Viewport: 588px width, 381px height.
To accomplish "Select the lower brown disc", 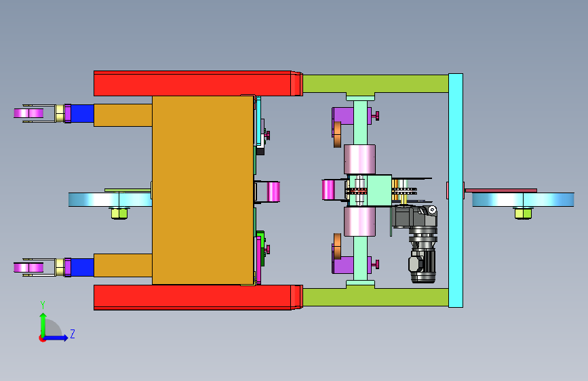I will pos(338,246).
